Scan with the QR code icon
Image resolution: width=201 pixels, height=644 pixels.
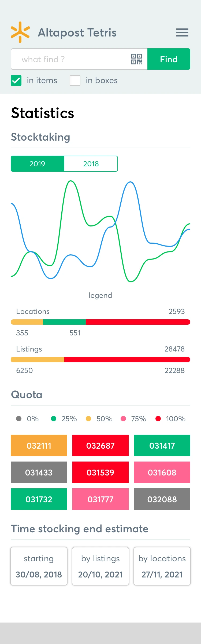pyautogui.click(x=136, y=59)
